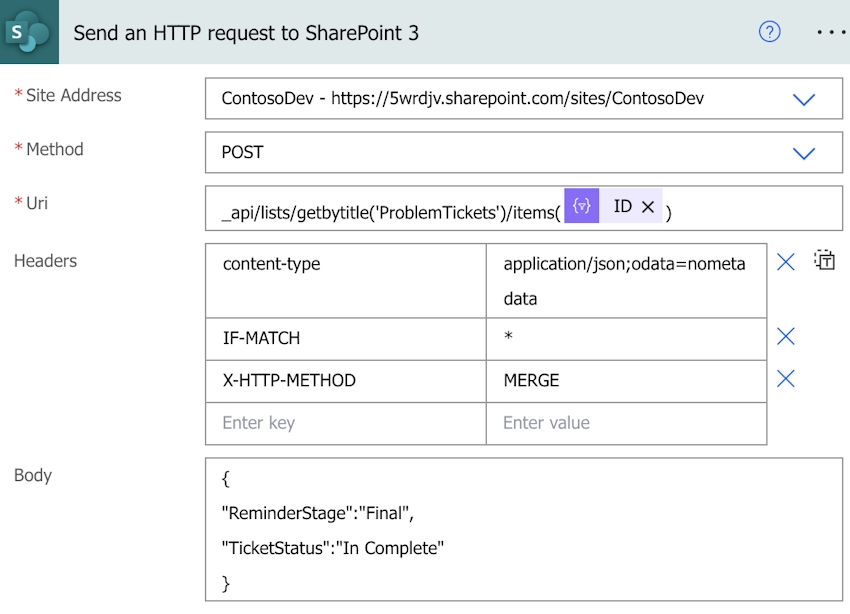Viewport: 850px width, 614px height.
Task: Delete the X-HTTP-METHOD header row
Action: (x=785, y=378)
